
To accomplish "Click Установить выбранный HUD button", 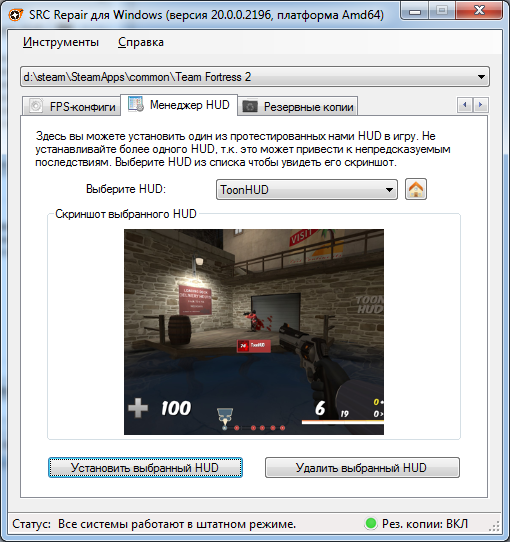I will click(145, 468).
